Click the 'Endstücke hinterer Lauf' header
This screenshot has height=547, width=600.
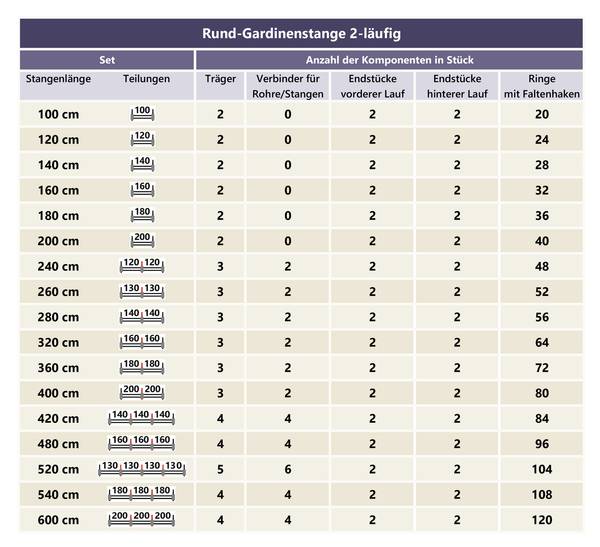[457, 86]
